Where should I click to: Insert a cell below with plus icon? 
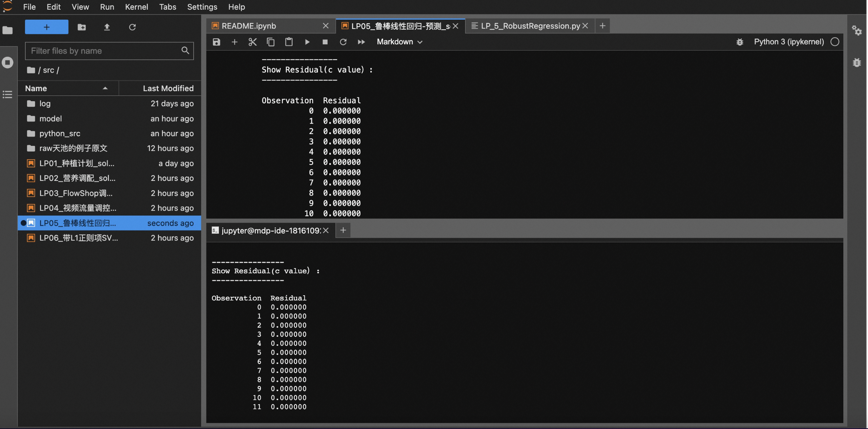[234, 42]
